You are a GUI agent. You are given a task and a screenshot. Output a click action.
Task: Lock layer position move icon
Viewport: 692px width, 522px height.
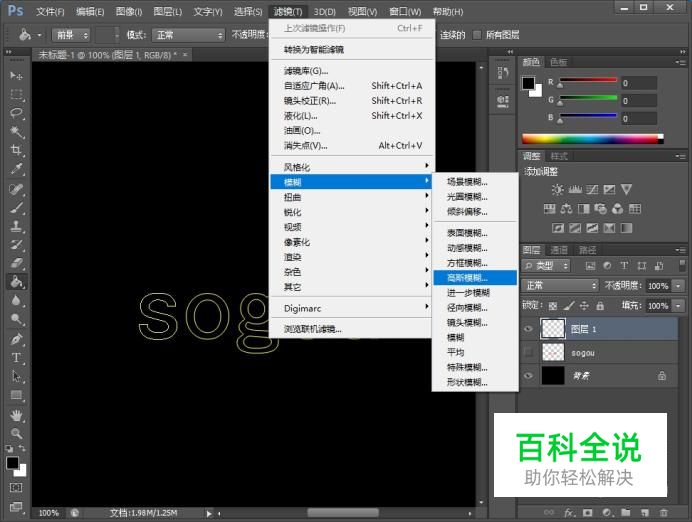(x=584, y=305)
